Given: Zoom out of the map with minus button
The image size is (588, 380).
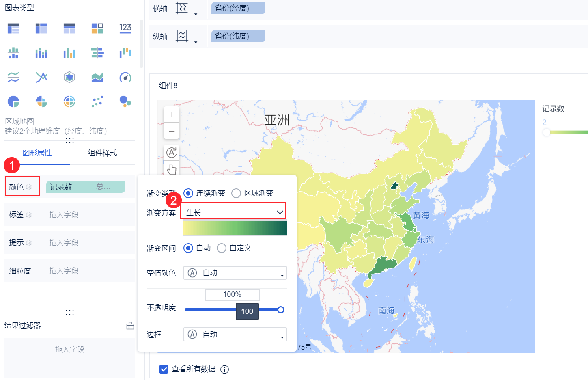Looking at the screenshot, I should pyautogui.click(x=172, y=131).
